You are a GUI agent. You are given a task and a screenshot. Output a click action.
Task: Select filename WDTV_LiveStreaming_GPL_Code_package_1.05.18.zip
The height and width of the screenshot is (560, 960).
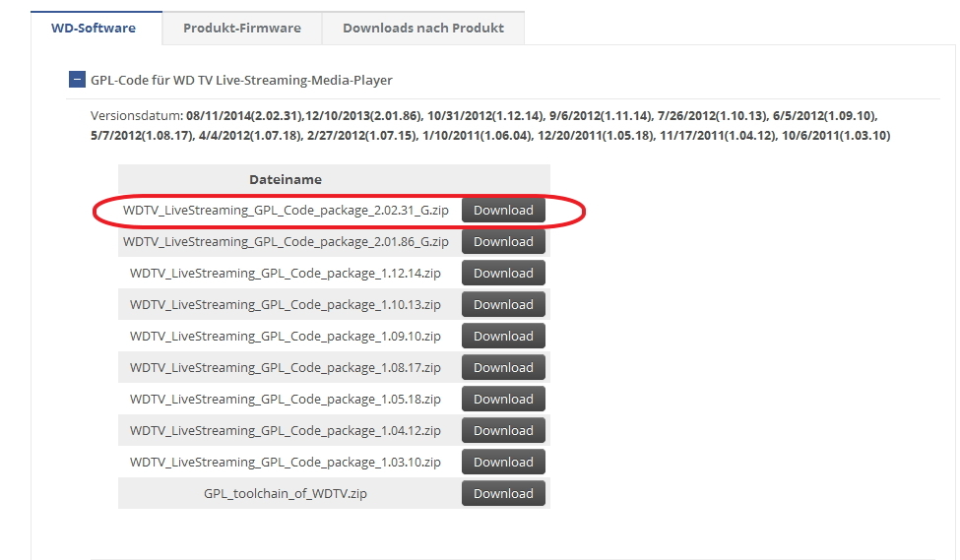(x=286, y=400)
